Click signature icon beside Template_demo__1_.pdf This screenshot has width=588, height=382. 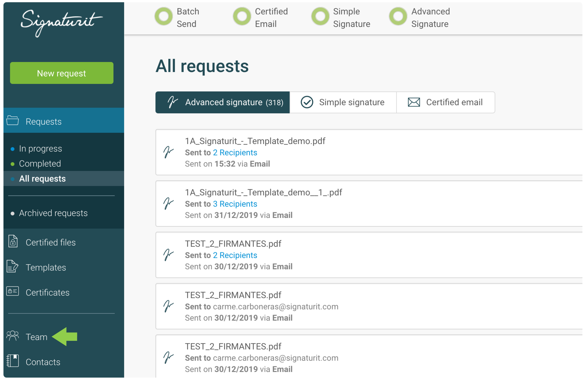(x=169, y=204)
